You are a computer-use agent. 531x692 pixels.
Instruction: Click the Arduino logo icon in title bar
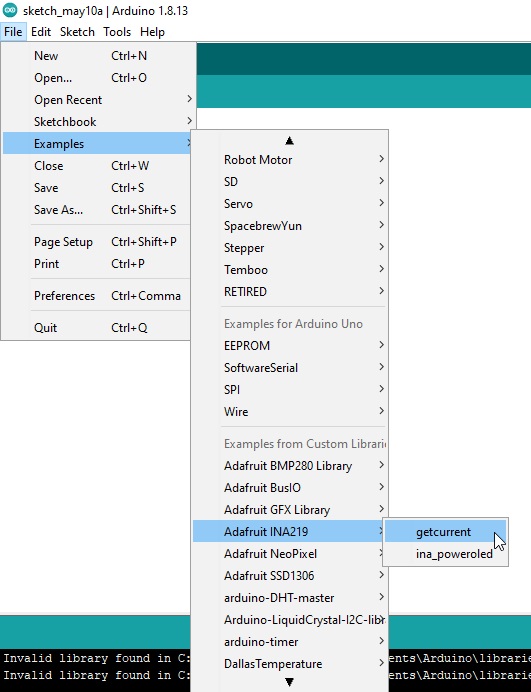(x=10, y=10)
